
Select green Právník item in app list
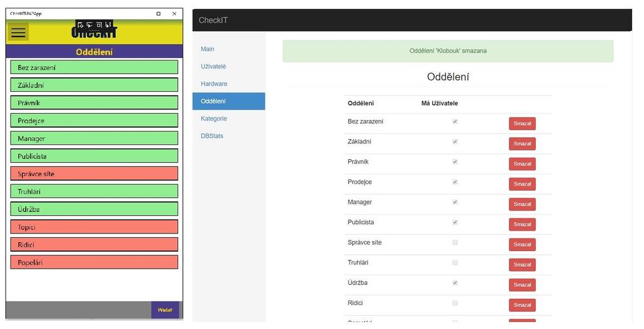(x=94, y=103)
